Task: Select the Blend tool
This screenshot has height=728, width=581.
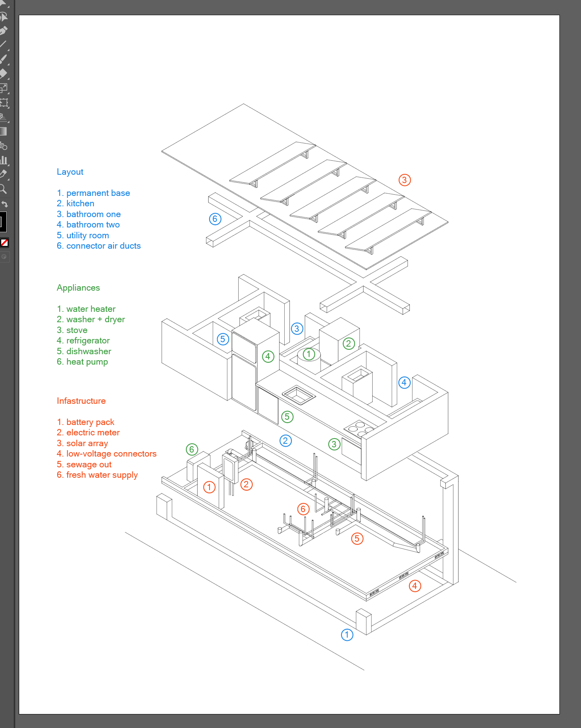Action: click(3, 146)
